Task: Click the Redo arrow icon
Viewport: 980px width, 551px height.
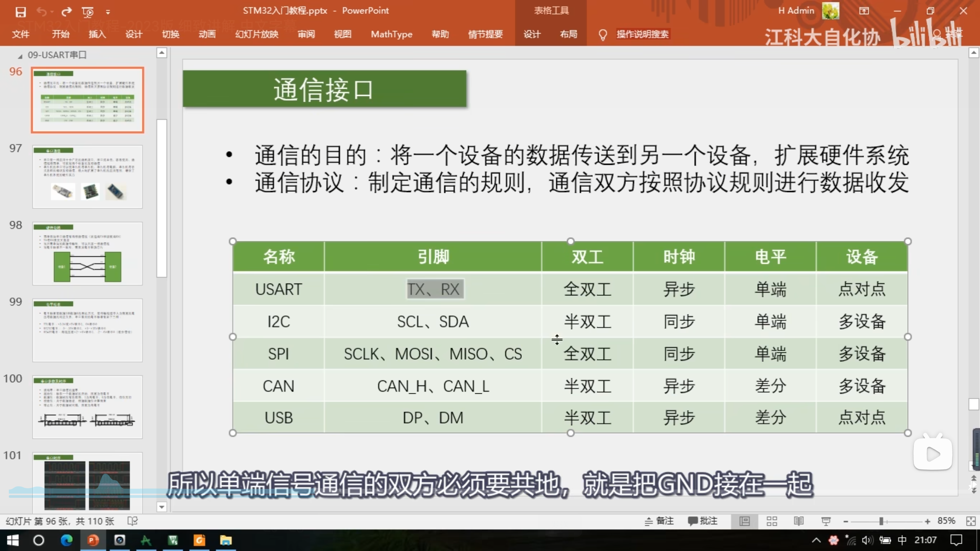Action: click(x=67, y=12)
